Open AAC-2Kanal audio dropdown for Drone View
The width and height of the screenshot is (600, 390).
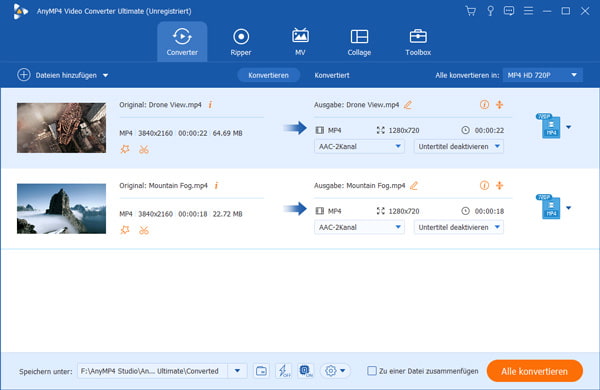[x=359, y=146]
